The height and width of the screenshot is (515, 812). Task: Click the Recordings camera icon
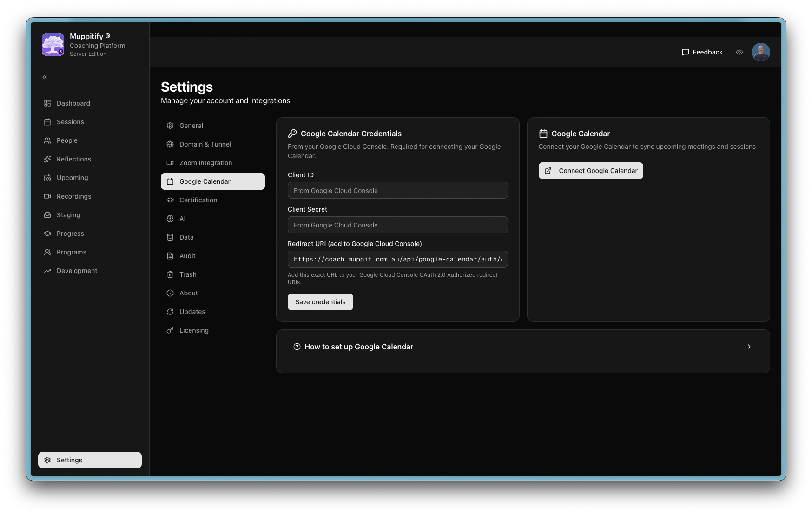pos(47,196)
